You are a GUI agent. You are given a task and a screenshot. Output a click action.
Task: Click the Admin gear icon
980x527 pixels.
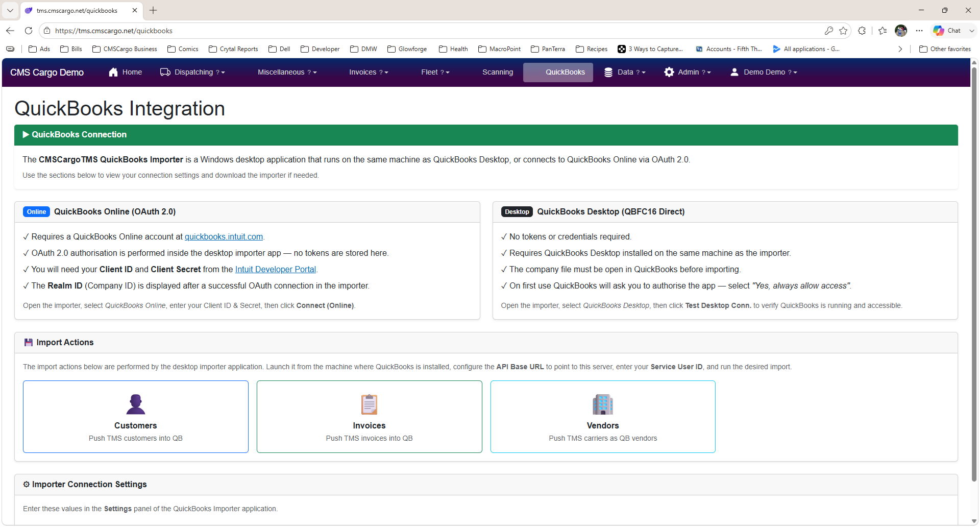[x=669, y=72]
